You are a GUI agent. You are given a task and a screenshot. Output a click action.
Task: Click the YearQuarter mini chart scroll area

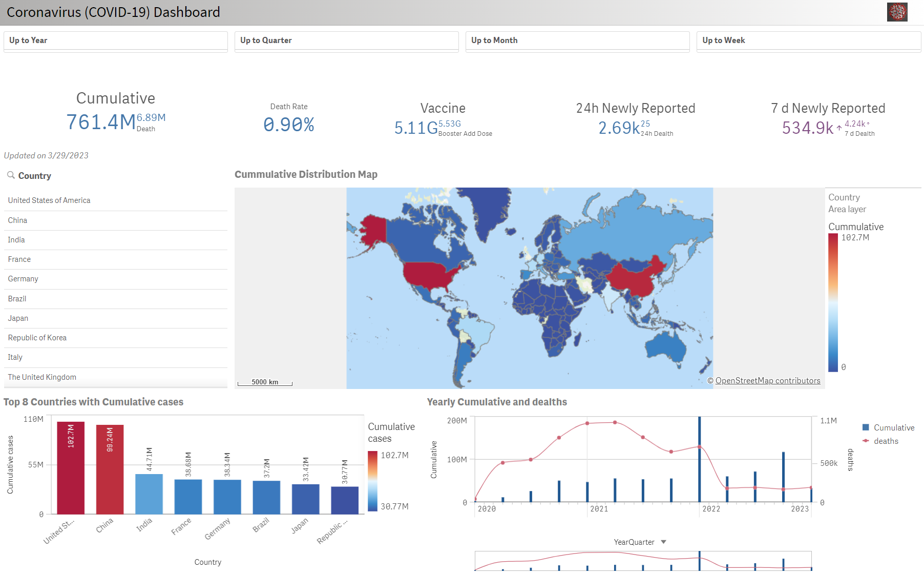(x=643, y=561)
